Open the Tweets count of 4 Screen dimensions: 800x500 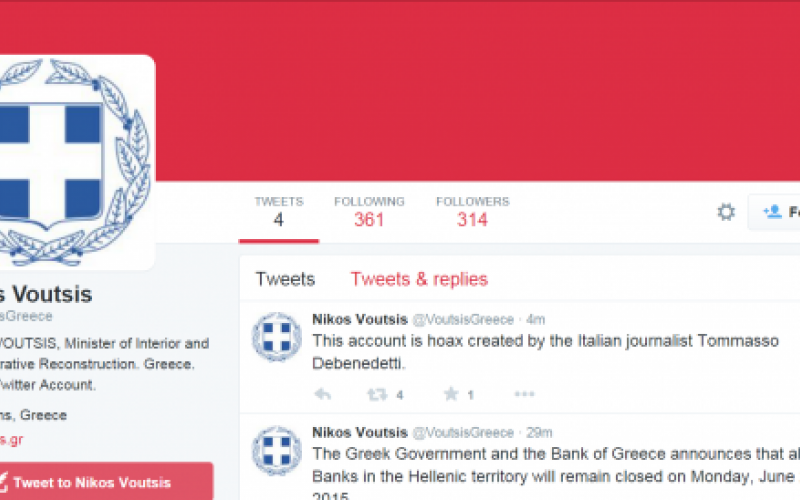(279, 211)
